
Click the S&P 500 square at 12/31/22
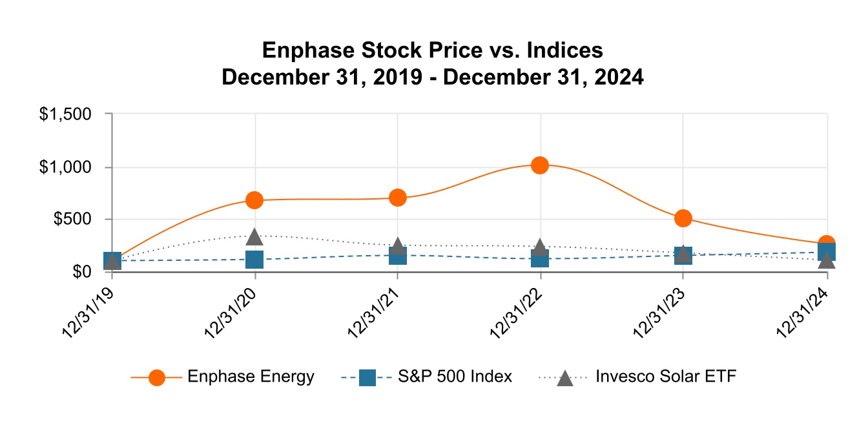pos(541,258)
